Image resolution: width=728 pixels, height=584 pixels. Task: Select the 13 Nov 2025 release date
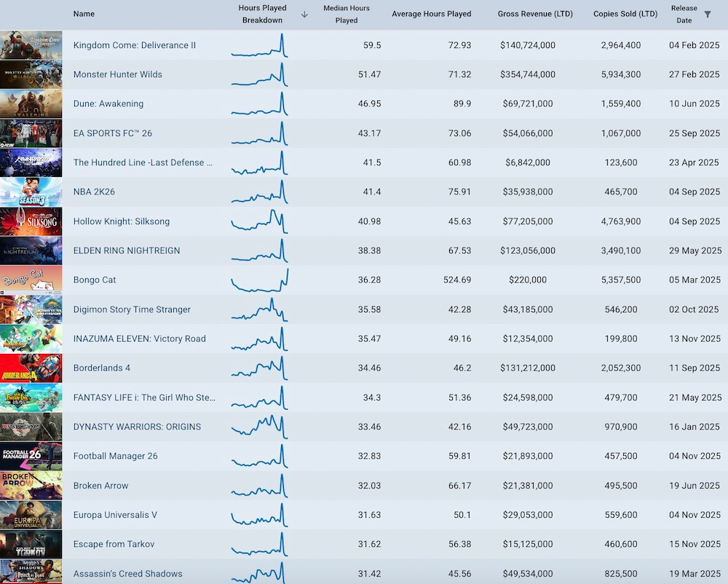pos(695,339)
